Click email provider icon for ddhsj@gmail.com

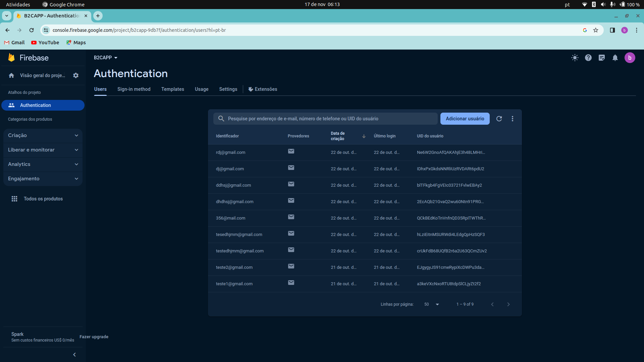(291, 184)
